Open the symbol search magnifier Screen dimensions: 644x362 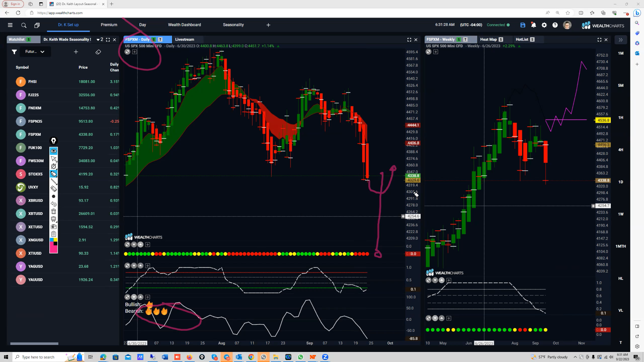tap(24, 25)
